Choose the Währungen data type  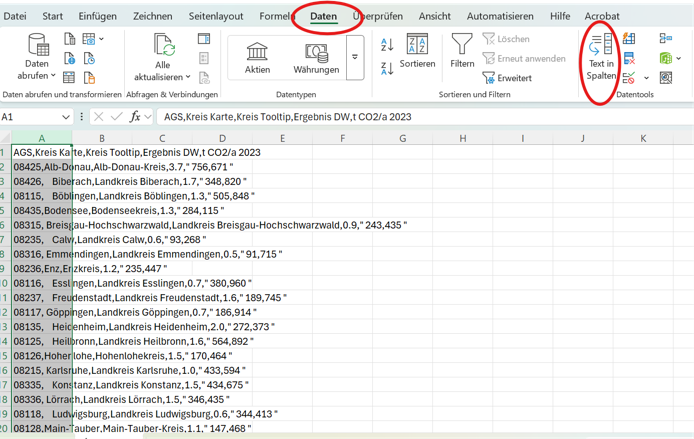pos(316,58)
